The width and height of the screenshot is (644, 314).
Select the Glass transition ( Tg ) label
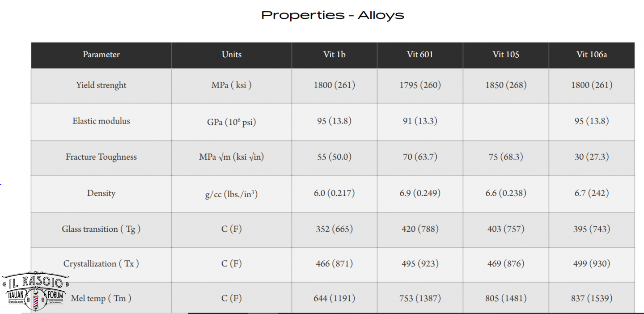click(101, 229)
